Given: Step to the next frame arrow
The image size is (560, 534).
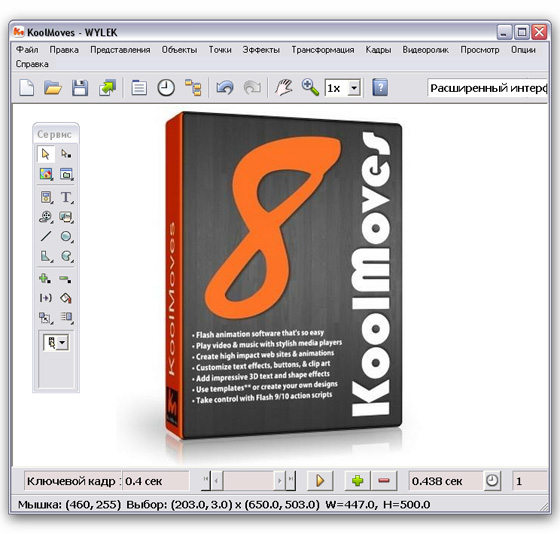Looking at the screenshot, I should (280, 480).
